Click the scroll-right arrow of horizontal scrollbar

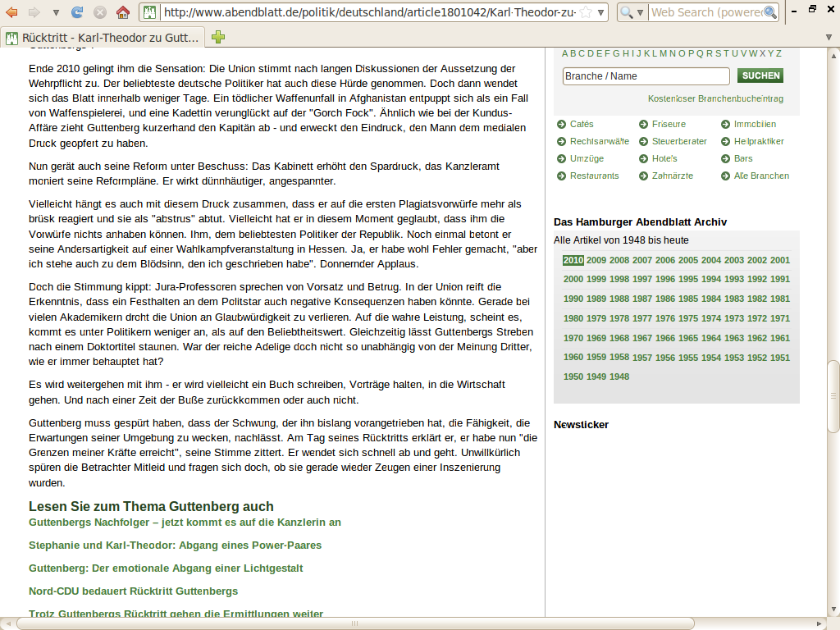tap(819, 623)
